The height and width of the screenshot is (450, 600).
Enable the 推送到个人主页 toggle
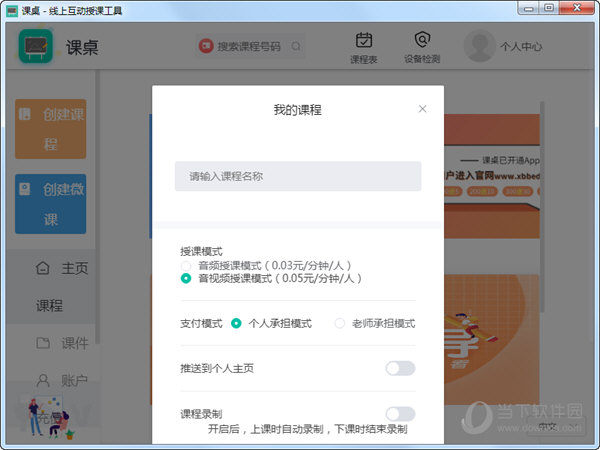(x=400, y=368)
